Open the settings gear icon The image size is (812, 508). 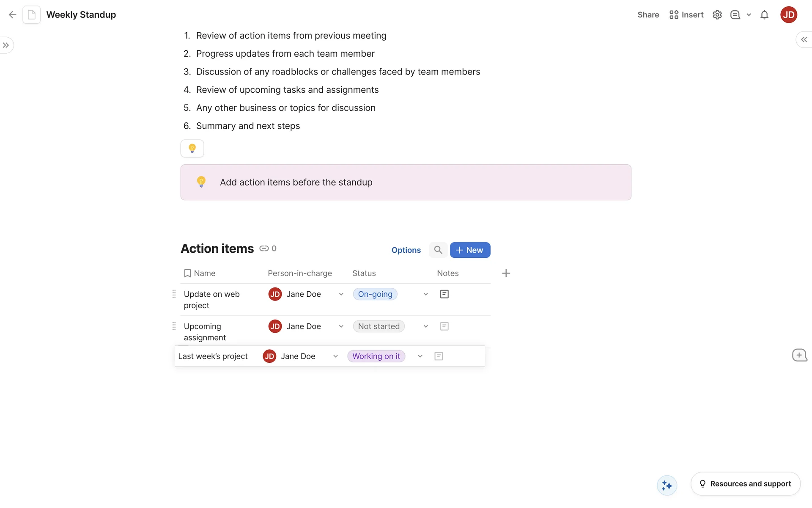point(717,15)
